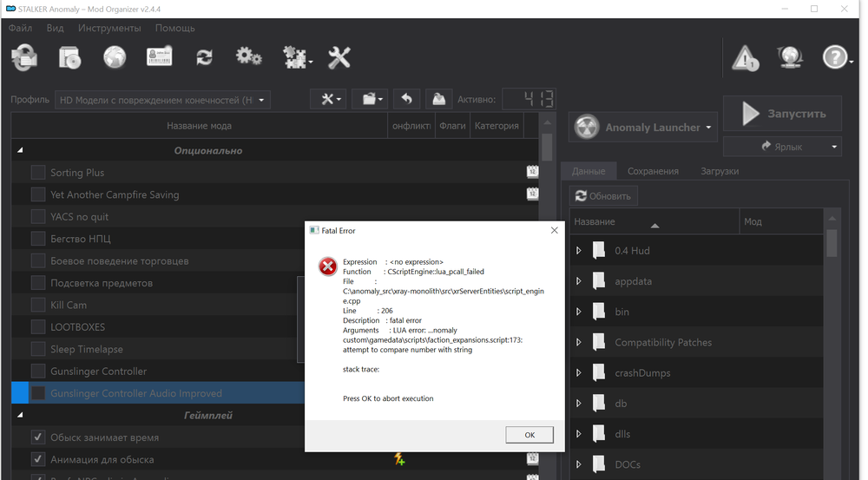The height and width of the screenshot is (480, 868).
Task: Enable the Sorting Plus mod checkbox
Action: [38, 173]
